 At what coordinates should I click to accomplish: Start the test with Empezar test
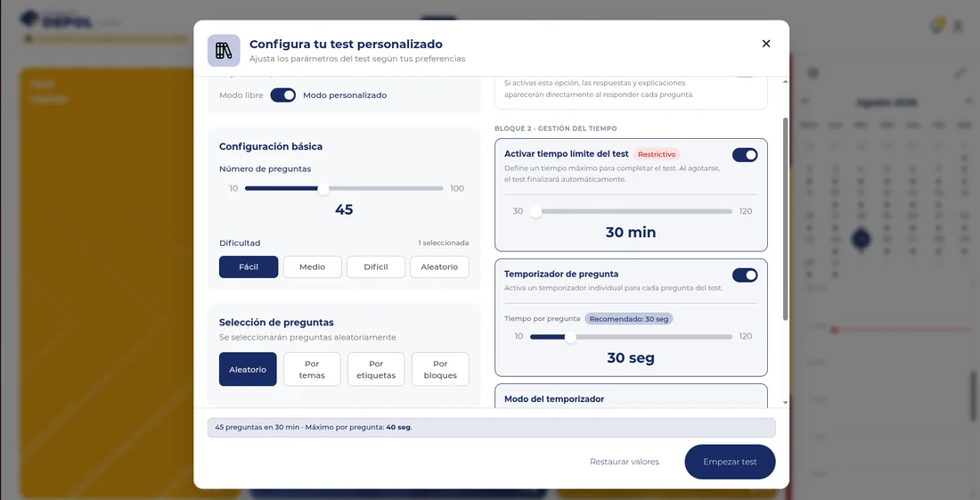(730, 462)
